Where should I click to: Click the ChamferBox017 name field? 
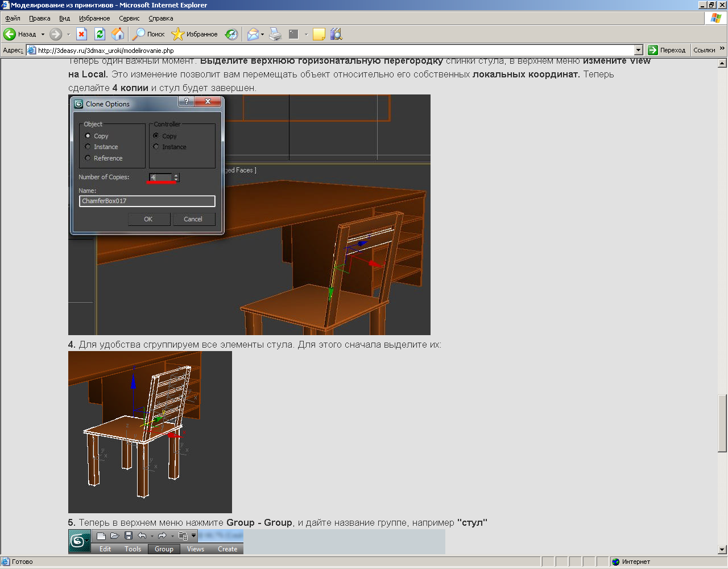(147, 201)
